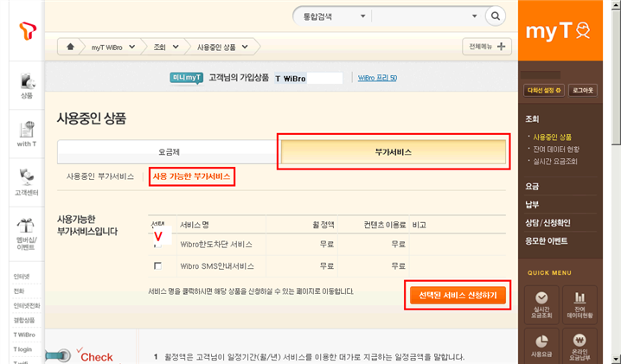Screen dimensions: 621x364
Task: Expand the 조회 breadcrumb dropdown
Action: click(x=176, y=47)
